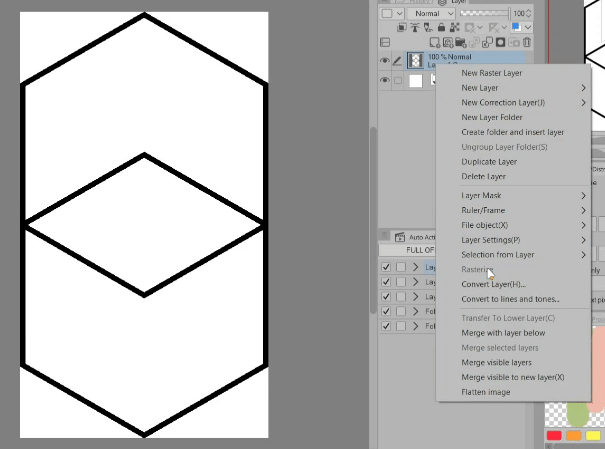
Task: Hide the selected 100% Normal layer via eye icon
Action: click(x=385, y=61)
